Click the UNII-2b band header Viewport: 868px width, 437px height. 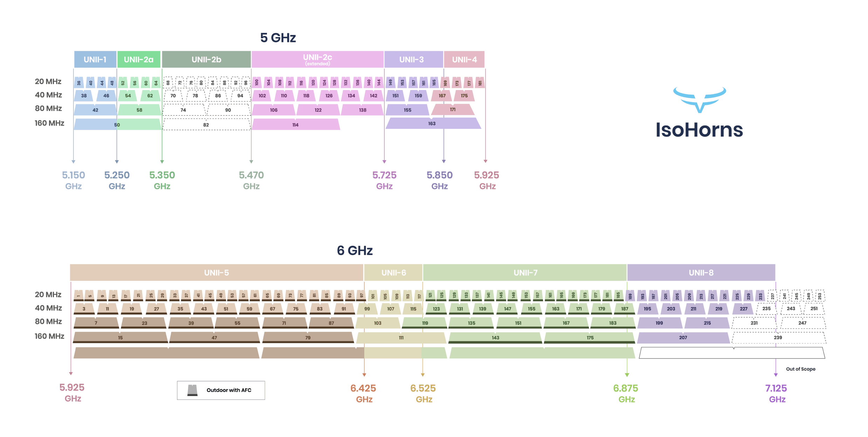pos(206,59)
